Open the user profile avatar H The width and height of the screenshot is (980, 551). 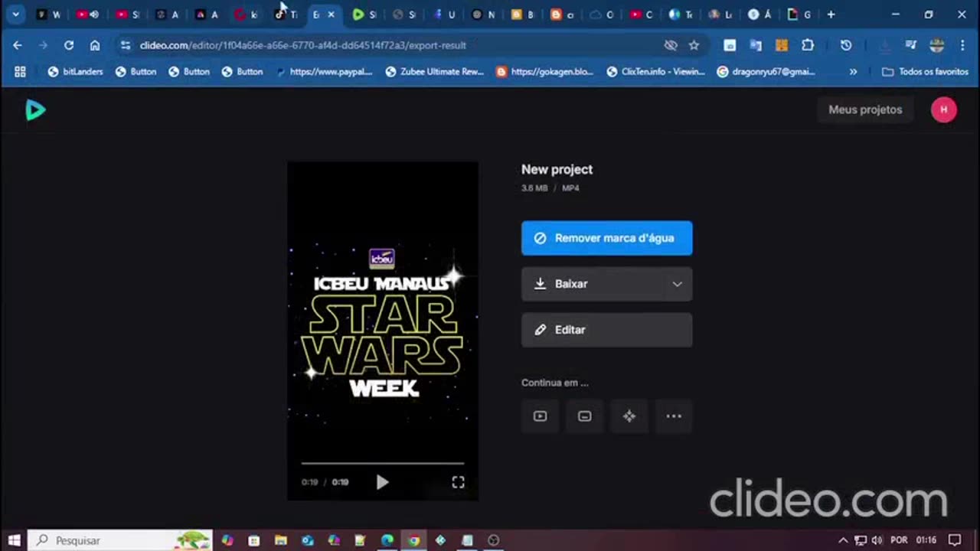943,109
